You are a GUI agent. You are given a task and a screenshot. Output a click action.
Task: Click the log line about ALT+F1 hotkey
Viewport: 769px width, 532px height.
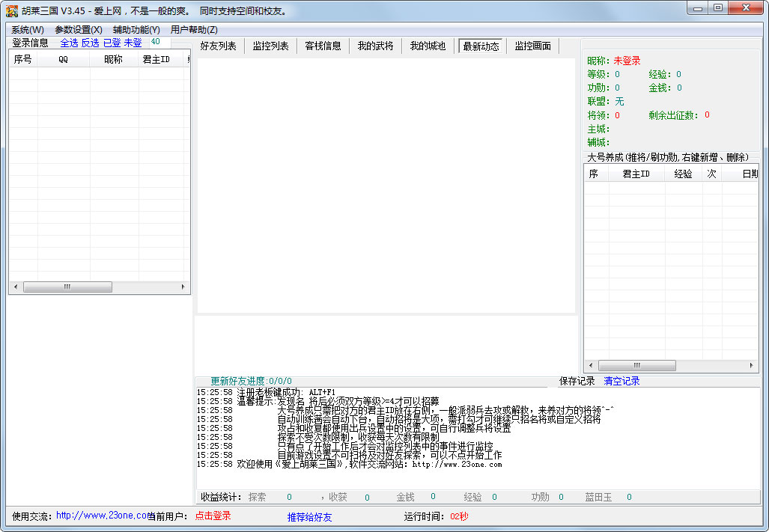[266, 392]
